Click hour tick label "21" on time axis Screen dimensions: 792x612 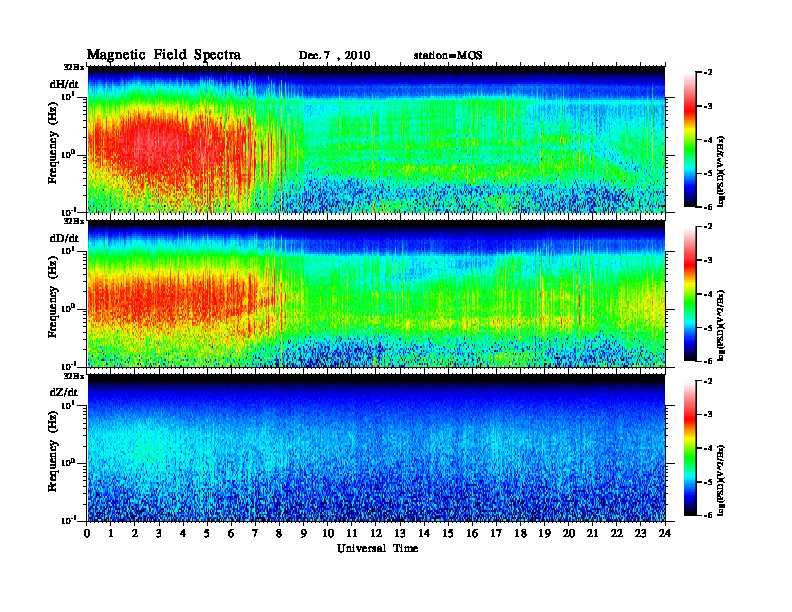pyautogui.click(x=592, y=533)
